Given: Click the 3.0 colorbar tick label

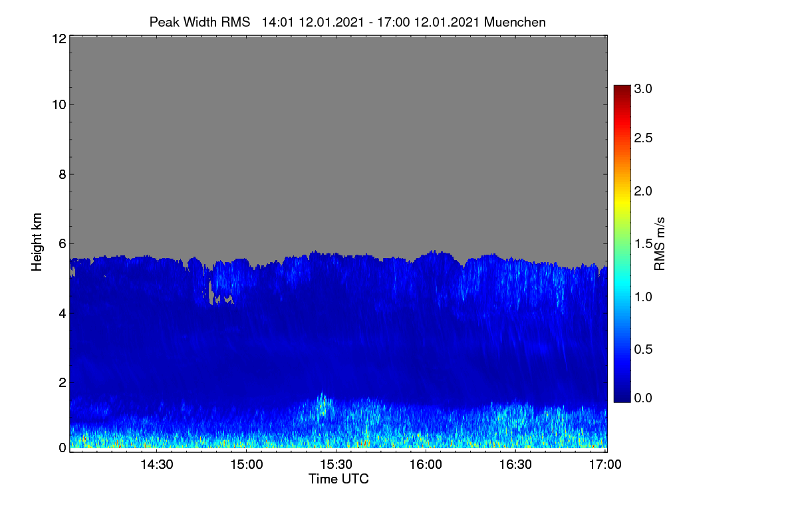Looking at the screenshot, I should (x=643, y=88).
